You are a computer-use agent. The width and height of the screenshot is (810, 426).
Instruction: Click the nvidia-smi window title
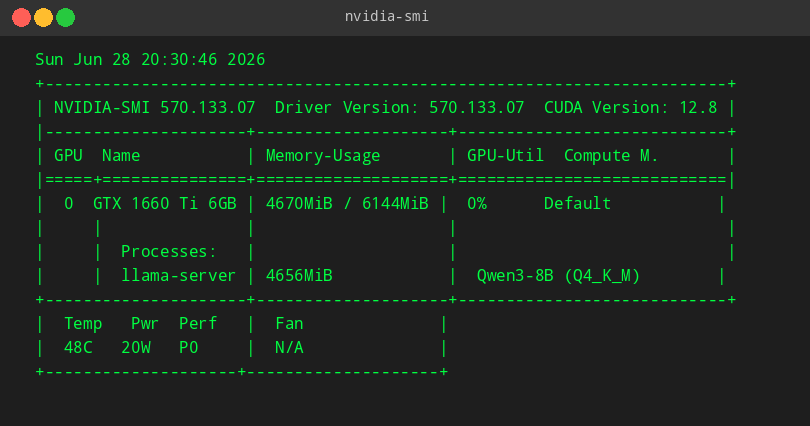coord(386,17)
